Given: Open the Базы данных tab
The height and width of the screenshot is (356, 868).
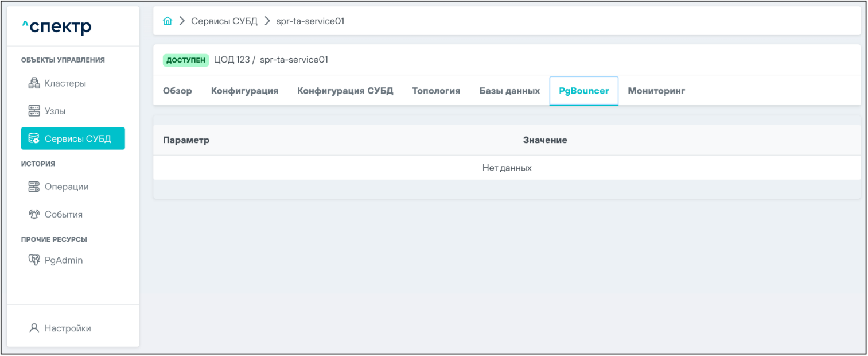Looking at the screenshot, I should coord(509,91).
